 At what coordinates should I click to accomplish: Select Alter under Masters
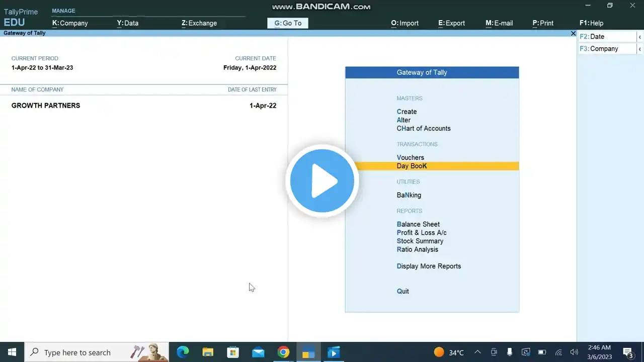404,120
